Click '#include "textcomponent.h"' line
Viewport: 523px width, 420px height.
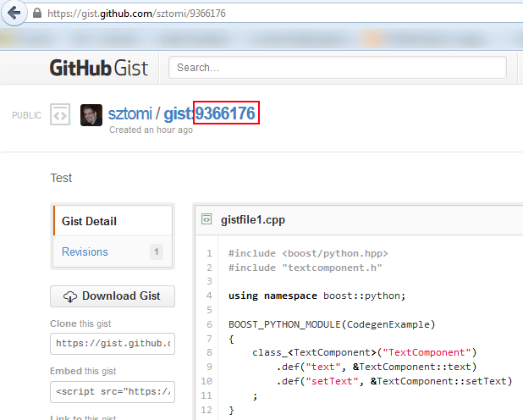(x=306, y=268)
